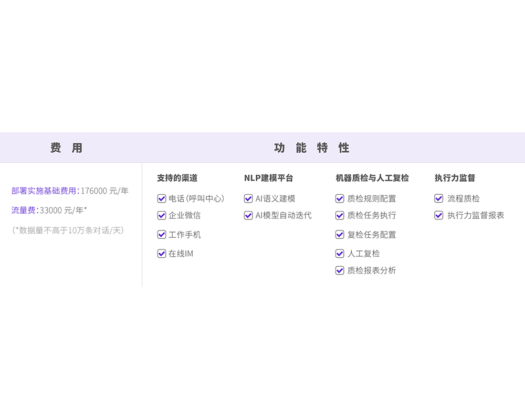
Task: Click the AI模型自动迭代 checkmark icon
Action: [x=248, y=215]
